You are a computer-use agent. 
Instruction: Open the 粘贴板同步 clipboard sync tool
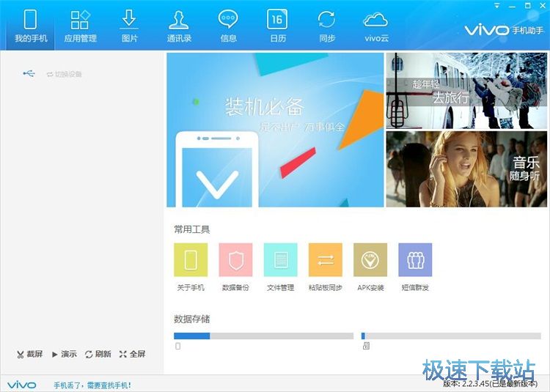[x=325, y=260]
